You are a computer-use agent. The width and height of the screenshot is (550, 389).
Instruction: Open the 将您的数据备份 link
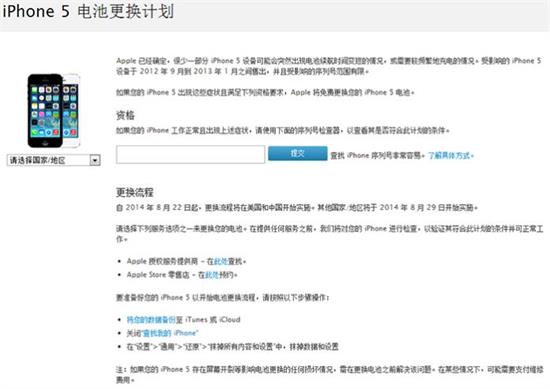pyautogui.click(x=151, y=320)
